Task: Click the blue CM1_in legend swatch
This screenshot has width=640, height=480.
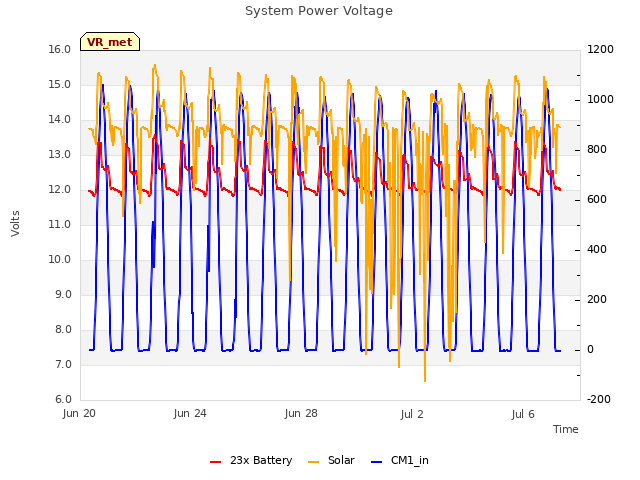Action: 377,462
